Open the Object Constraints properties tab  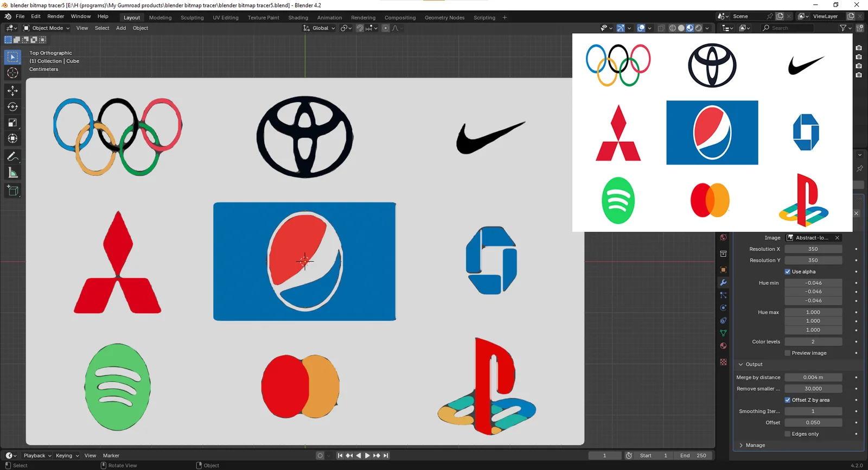tap(723, 320)
